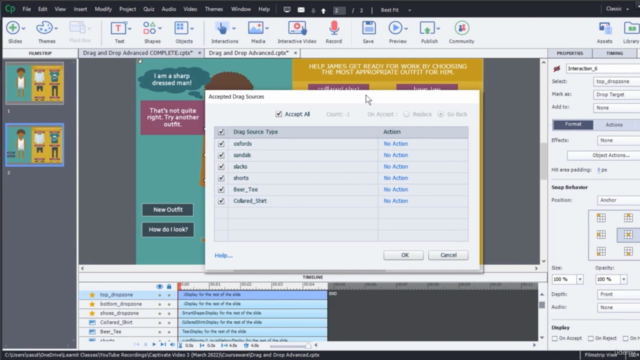Click the Preview play icon

coord(395,28)
